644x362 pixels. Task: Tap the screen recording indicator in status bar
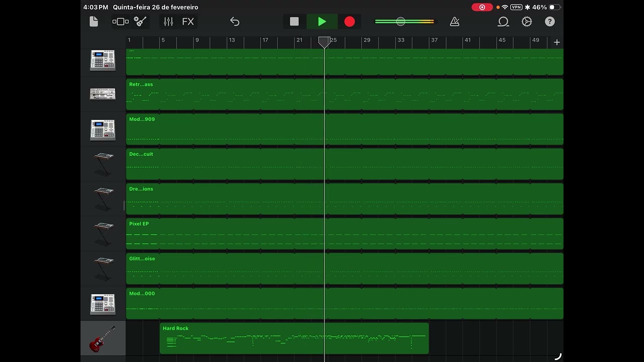coord(482,7)
